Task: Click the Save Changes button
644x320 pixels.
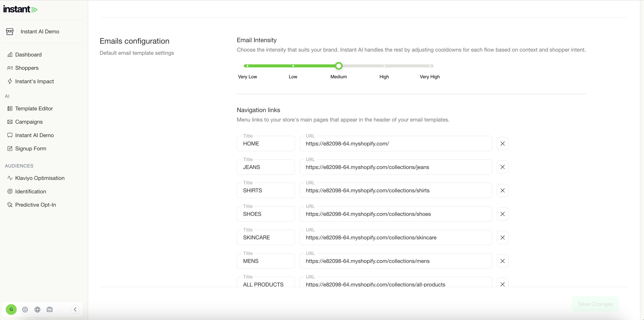Action: [595, 304]
